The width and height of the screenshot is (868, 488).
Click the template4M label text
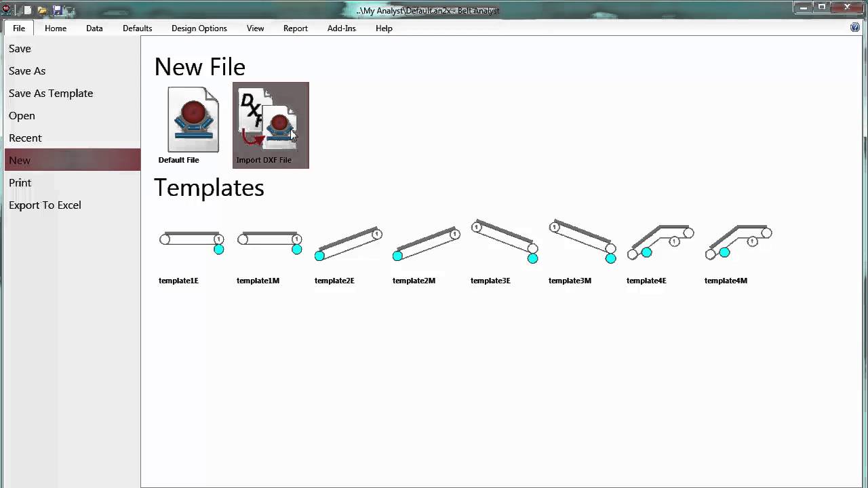click(726, 281)
